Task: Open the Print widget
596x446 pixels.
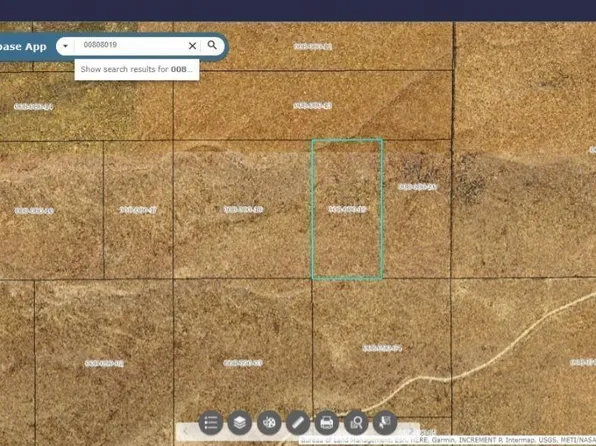Action: (327, 422)
